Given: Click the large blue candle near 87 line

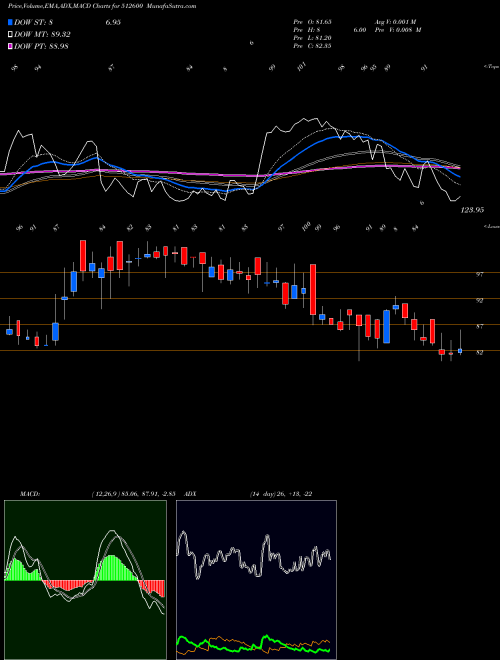Looking at the screenshot, I should pyautogui.click(x=386, y=327).
